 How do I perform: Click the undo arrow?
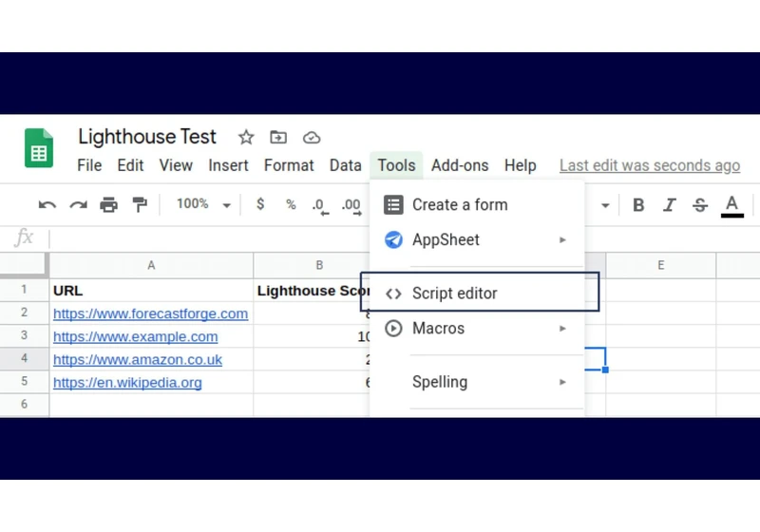click(47, 205)
